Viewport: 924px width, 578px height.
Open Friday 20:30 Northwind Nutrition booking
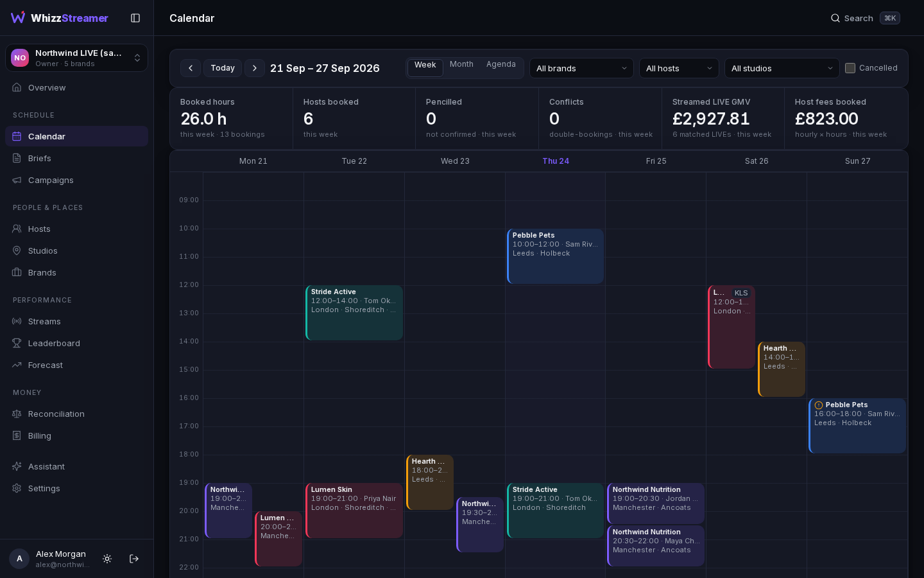click(656, 546)
